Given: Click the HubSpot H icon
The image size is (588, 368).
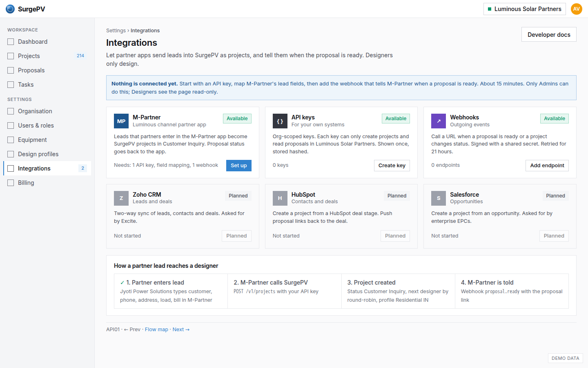Looking at the screenshot, I should click(280, 198).
